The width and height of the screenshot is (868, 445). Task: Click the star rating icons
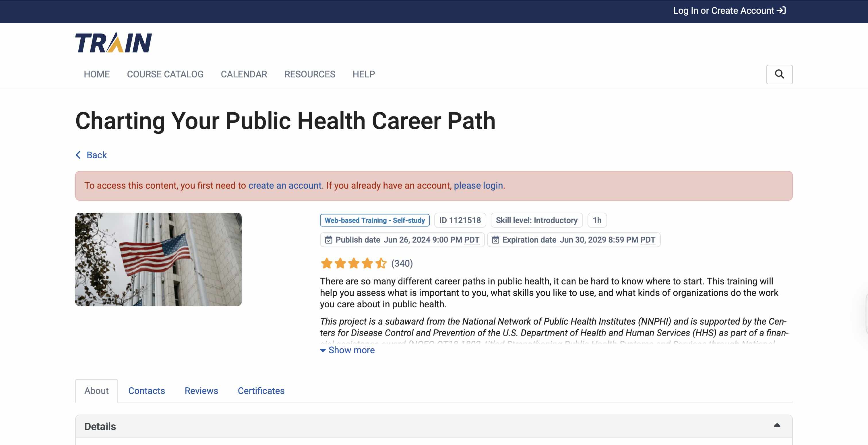click(353, 263)
